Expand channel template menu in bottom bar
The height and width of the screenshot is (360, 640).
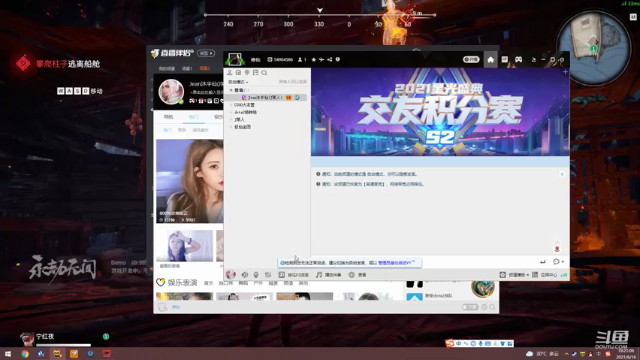(514, 275)
